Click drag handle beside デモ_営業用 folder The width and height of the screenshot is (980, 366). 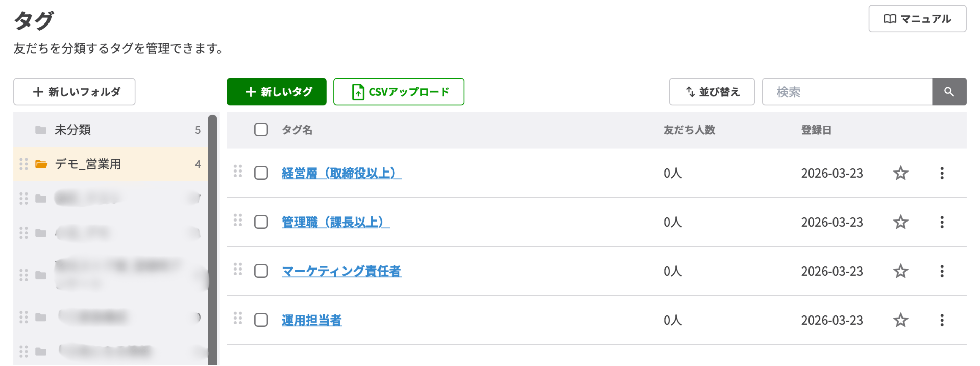pos(23,164)
